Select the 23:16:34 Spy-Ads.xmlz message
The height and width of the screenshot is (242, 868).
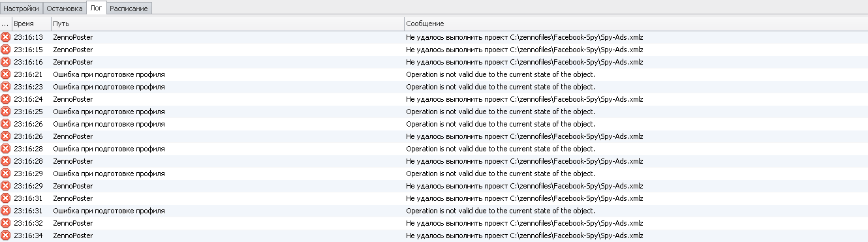(x=525, y=235)
